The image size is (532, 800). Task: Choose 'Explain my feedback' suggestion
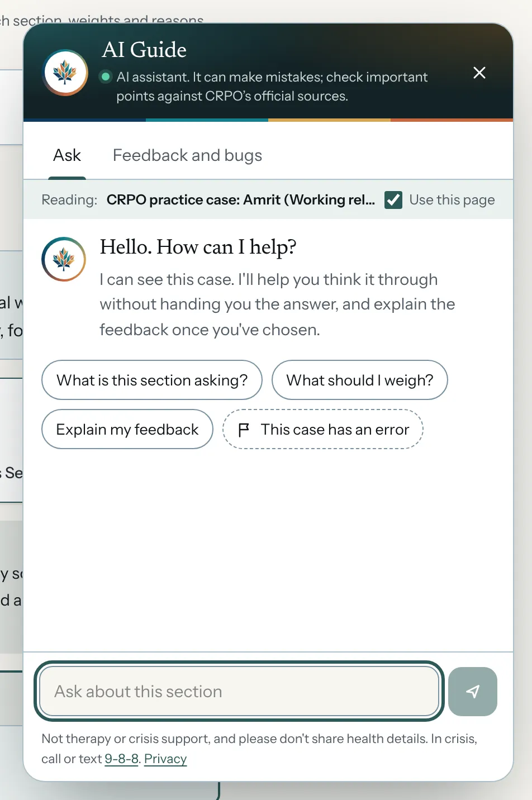click(x=127, y=429)
